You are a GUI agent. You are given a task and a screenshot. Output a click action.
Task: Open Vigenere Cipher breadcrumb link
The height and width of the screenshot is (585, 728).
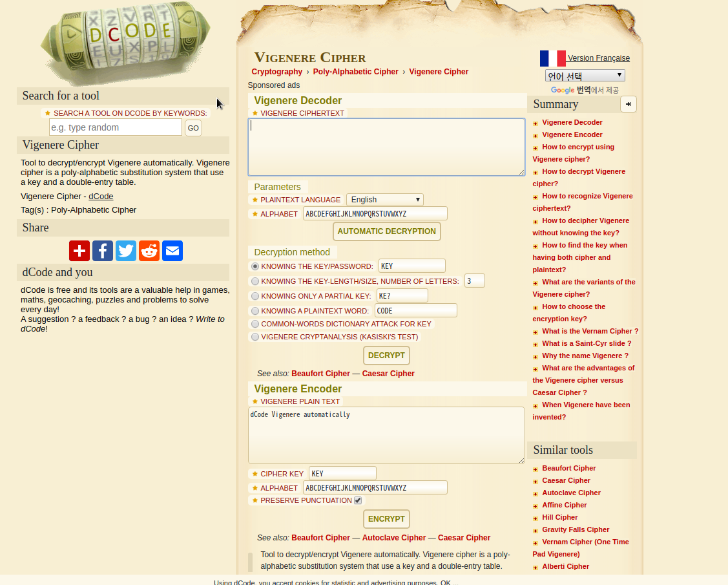point(439,72)
